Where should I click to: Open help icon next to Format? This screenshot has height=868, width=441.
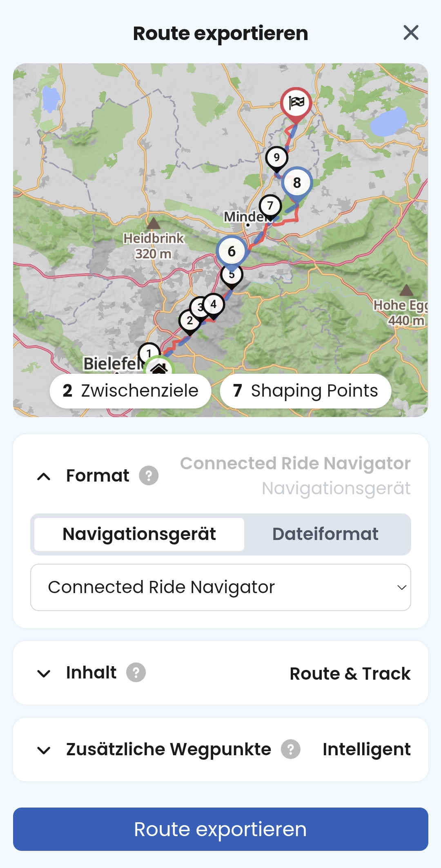tap(149, 475)
